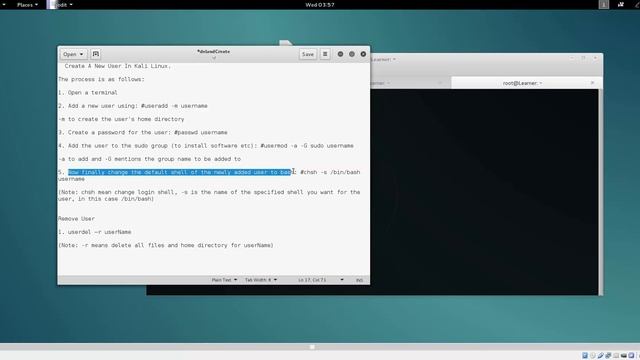Click the VirtualBox network status icon
Image resolution: width=640 pixels, height=360 pixels.
(x=608, y=356)
